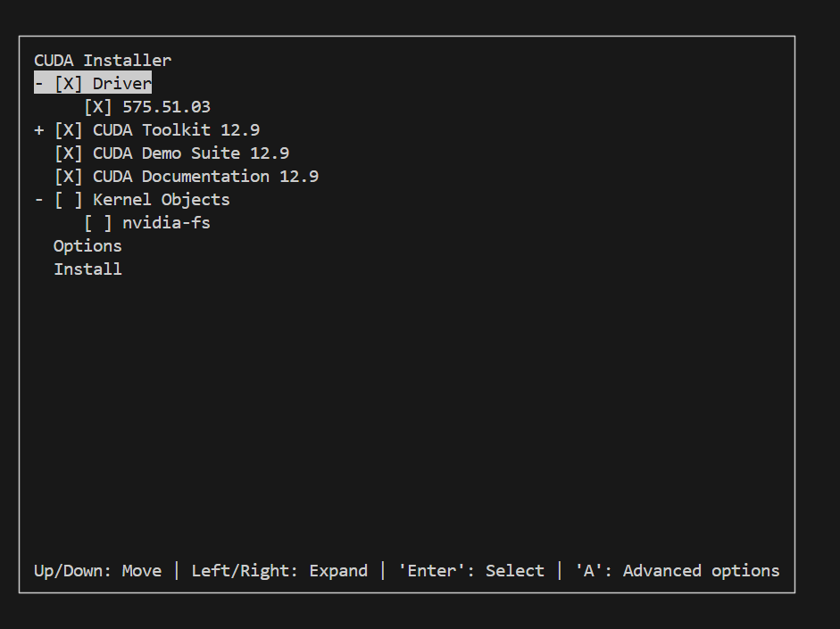Toggle the Driver checkbox
Screen dimensions: 840x629
(68, 84)
